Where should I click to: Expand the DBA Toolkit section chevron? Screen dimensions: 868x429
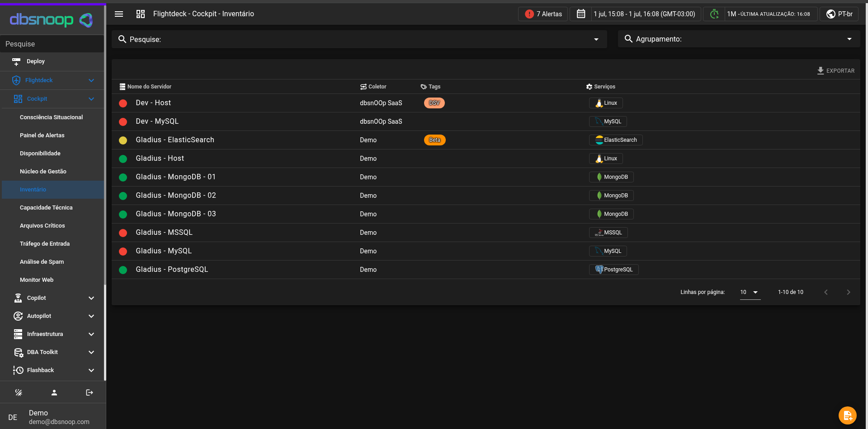tap(91, 352)
